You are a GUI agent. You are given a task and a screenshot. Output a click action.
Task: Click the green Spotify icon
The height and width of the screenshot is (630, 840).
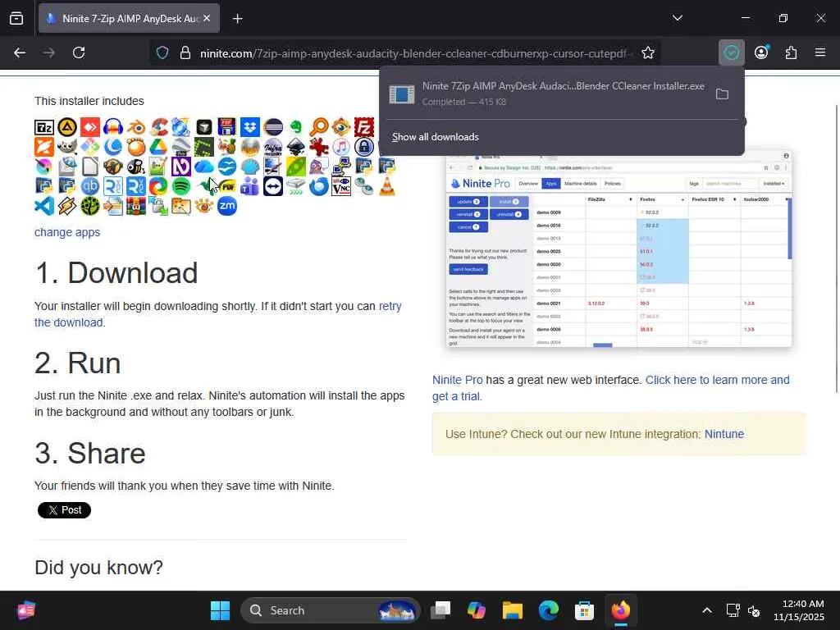[x=181, y=186]
